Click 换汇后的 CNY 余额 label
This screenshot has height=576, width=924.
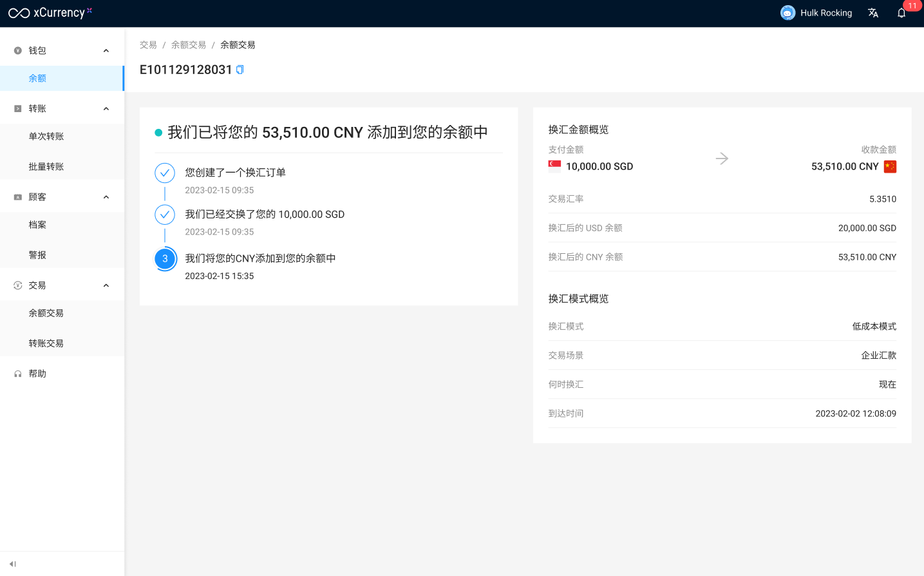[585, 257]
